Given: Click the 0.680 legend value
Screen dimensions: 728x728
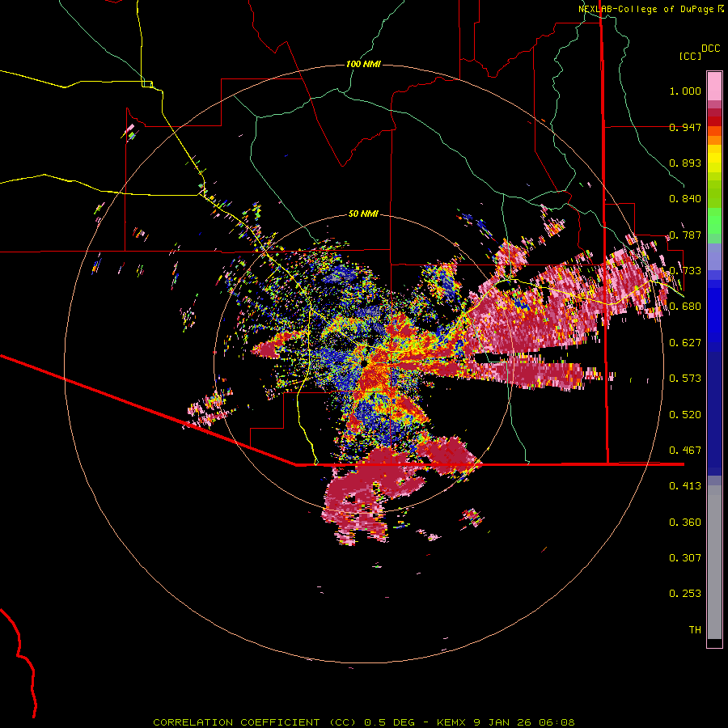Looking at the screenshot, I should click(x=685, y=307).
